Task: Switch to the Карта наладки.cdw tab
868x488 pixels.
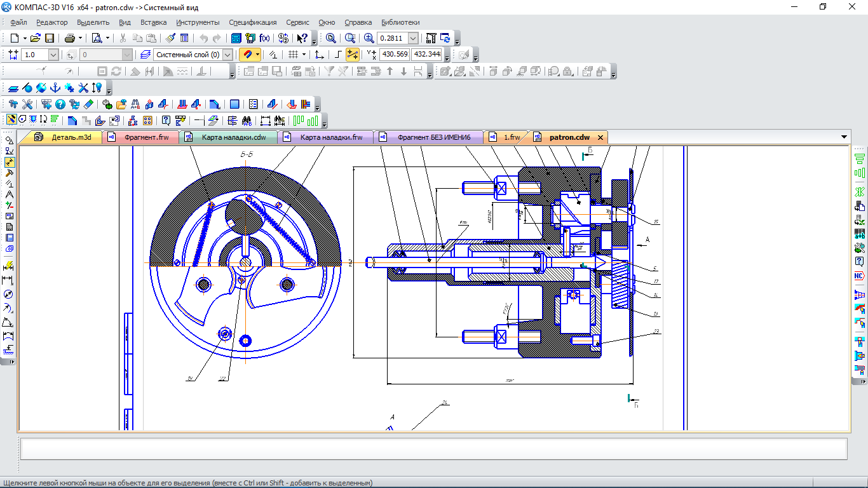Action: 233,137
